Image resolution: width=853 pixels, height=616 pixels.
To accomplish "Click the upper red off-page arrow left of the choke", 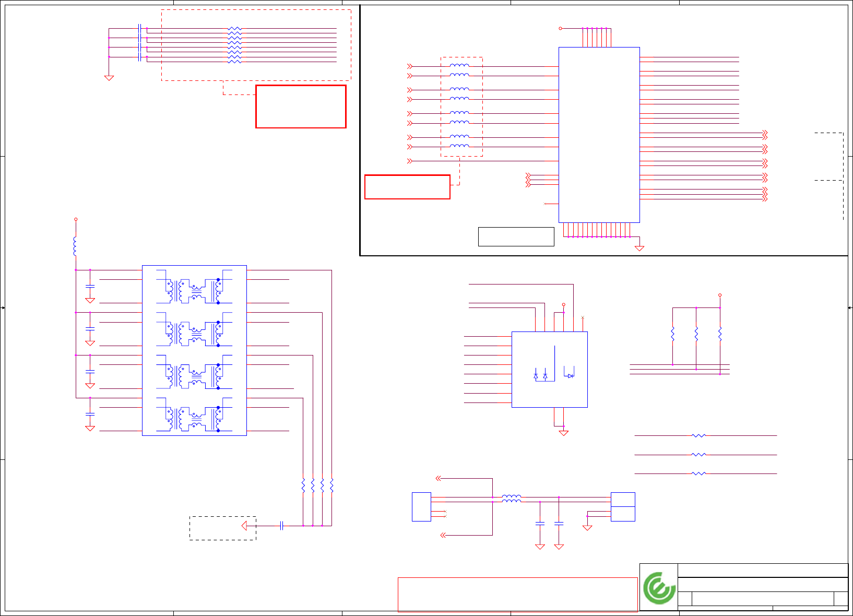I will (x=439, y=478).
